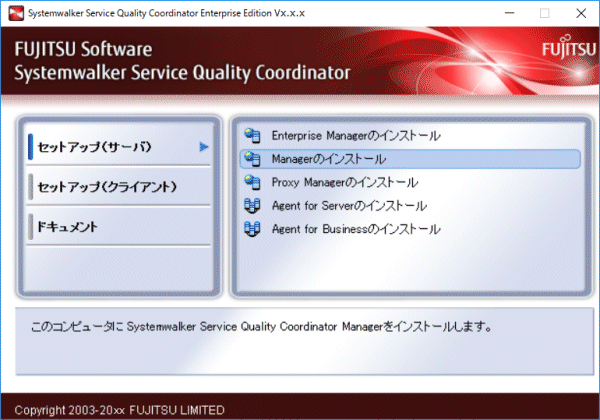This screenshot has width=600, height=420.
Task: Click the Enterprise Manager install icon
Action: coord(253,135)
